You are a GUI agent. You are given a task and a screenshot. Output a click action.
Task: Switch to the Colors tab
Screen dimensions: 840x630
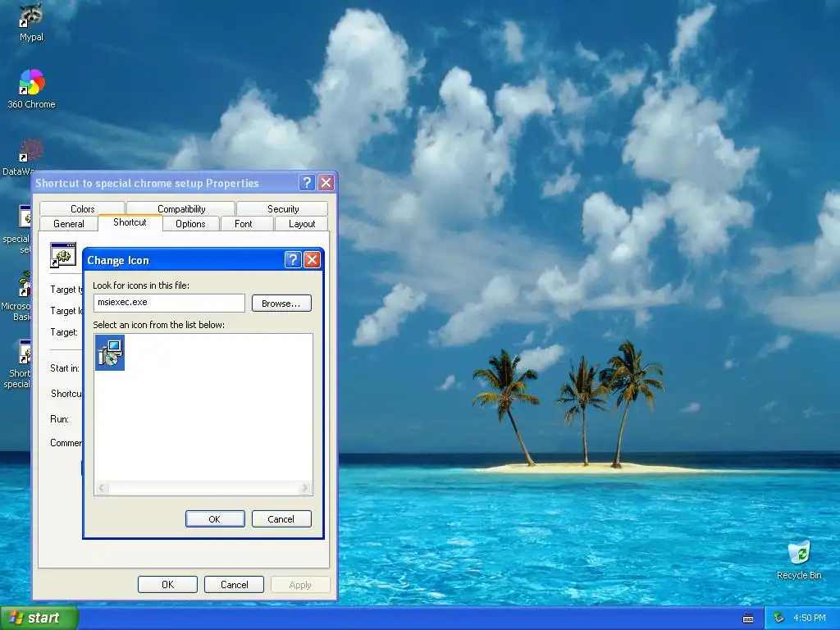click(83, 208)
